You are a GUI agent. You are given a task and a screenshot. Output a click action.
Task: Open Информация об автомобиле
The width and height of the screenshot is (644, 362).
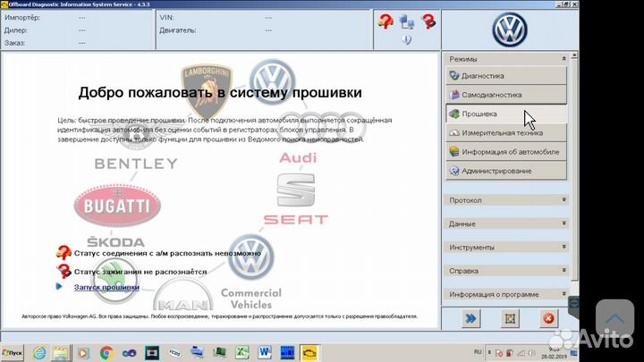tap(506, 151)
